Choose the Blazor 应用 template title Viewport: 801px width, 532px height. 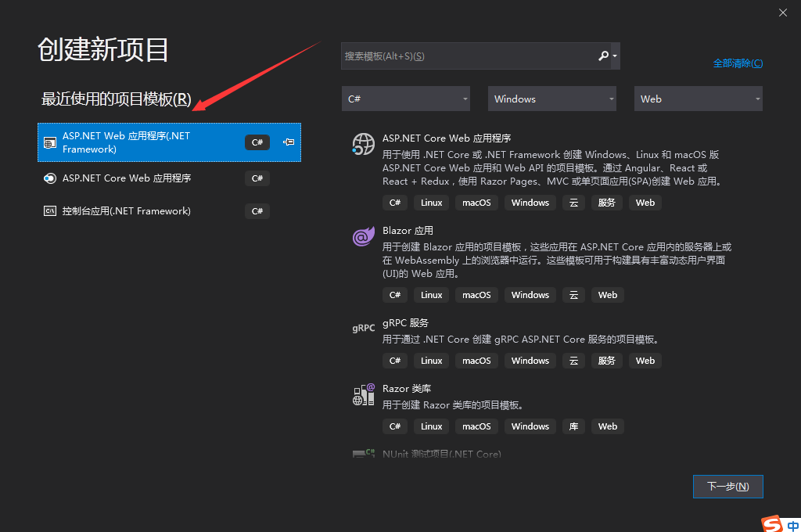408,231
